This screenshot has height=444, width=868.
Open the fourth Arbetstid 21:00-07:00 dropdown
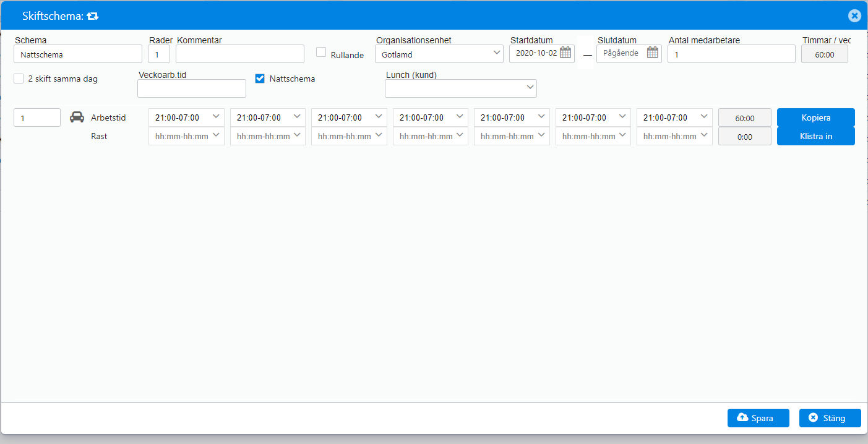(431, 117)
